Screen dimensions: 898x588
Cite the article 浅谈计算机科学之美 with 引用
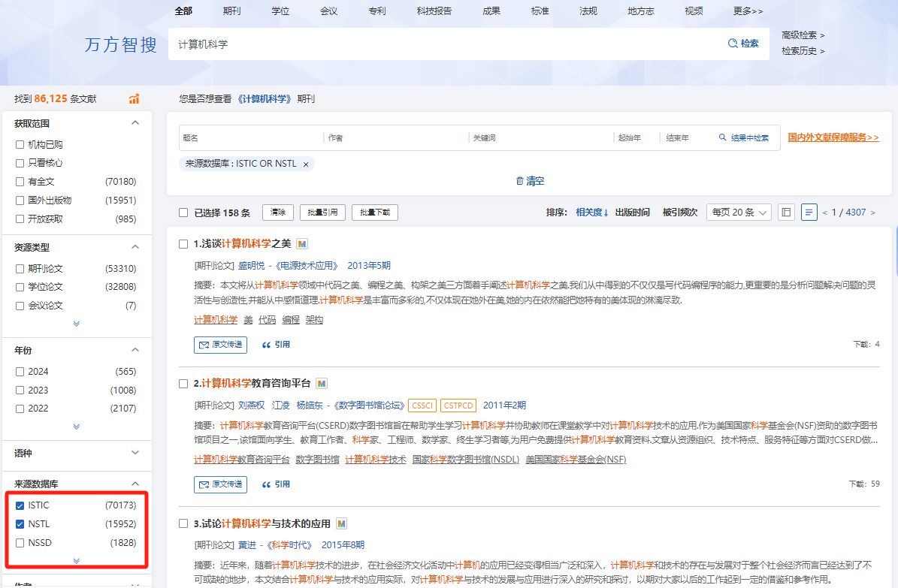pyautogui.click(x=276, y=345)
